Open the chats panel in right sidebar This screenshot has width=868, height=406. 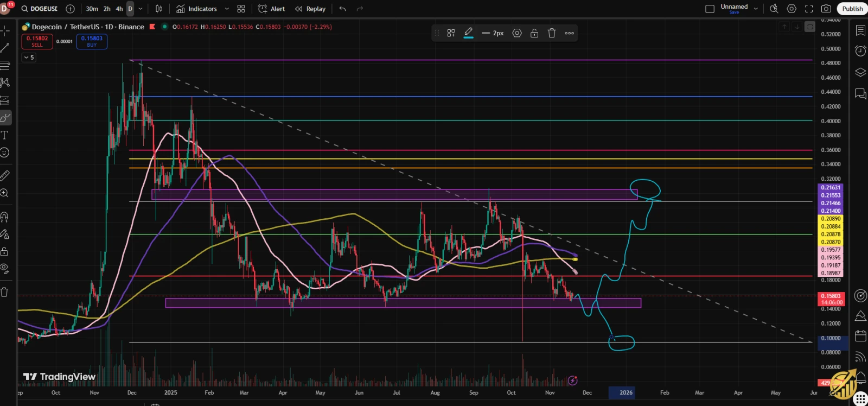(x=860, y=93)
